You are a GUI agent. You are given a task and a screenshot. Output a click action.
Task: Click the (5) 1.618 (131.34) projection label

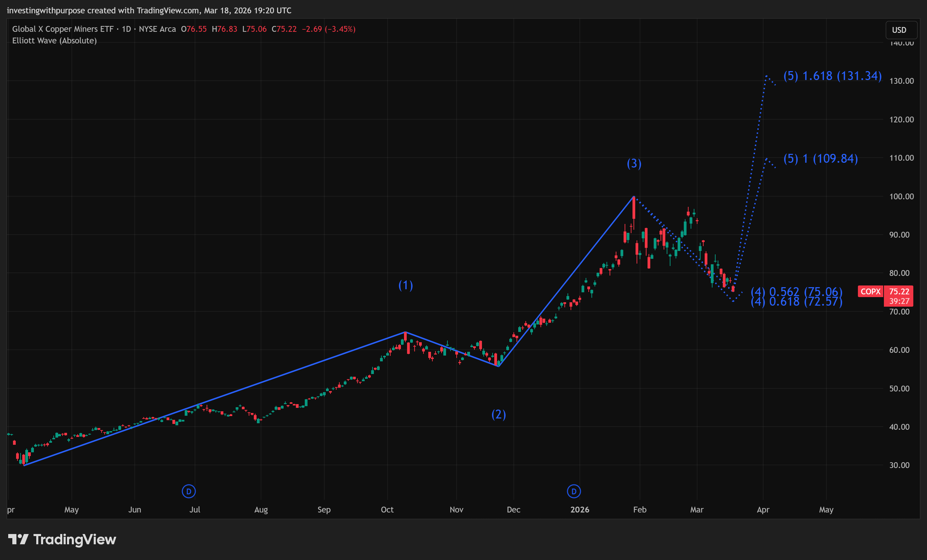832,76
